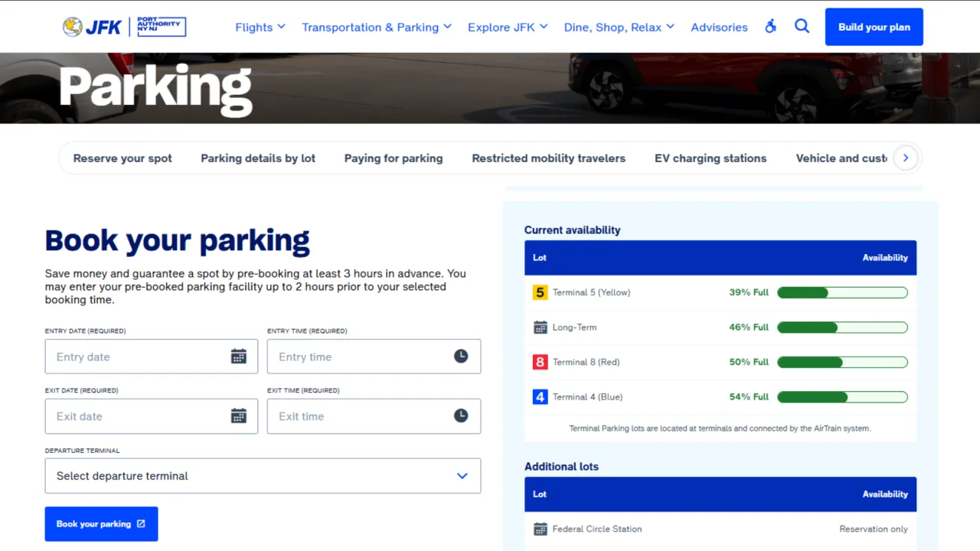Jump to the Paying for parking section
Image resolution: width=980 pixels, height=551 pixels.
pos(394,158)
